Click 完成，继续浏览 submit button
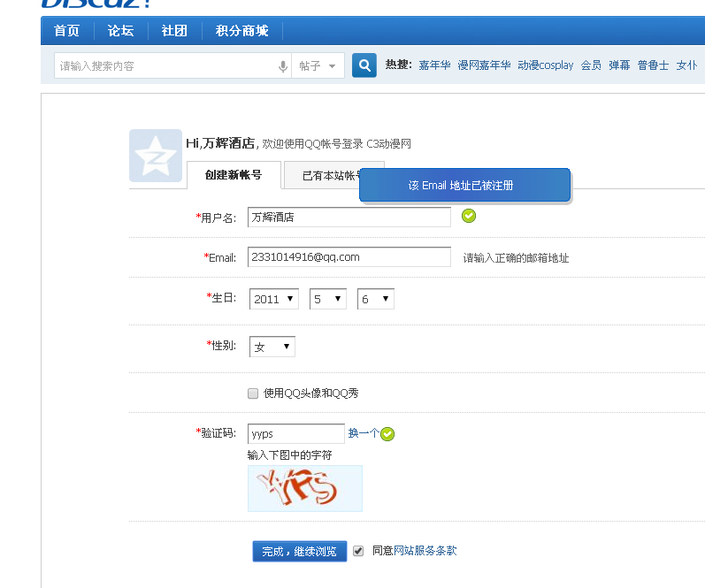Screen dimensions: 705x588 [300, 551]
